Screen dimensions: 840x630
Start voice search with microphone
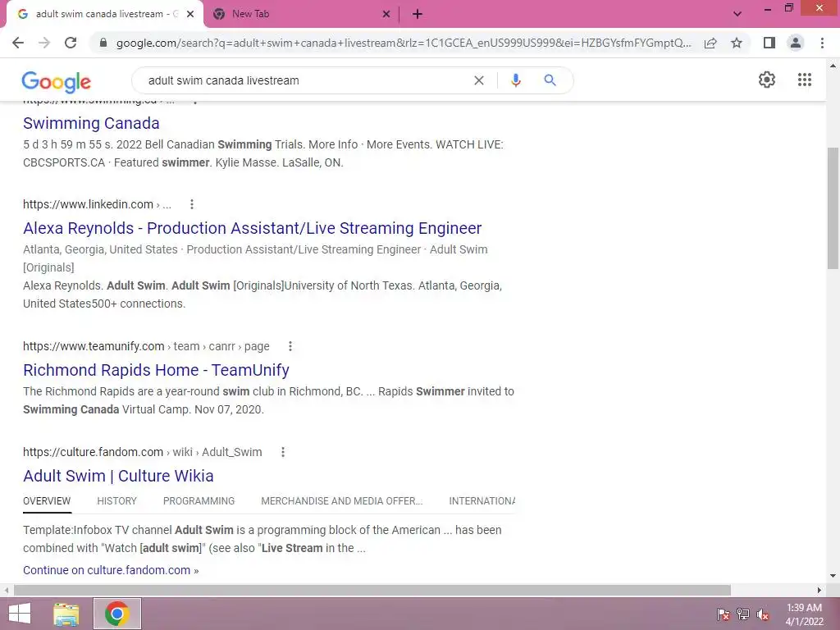[515, 80]
